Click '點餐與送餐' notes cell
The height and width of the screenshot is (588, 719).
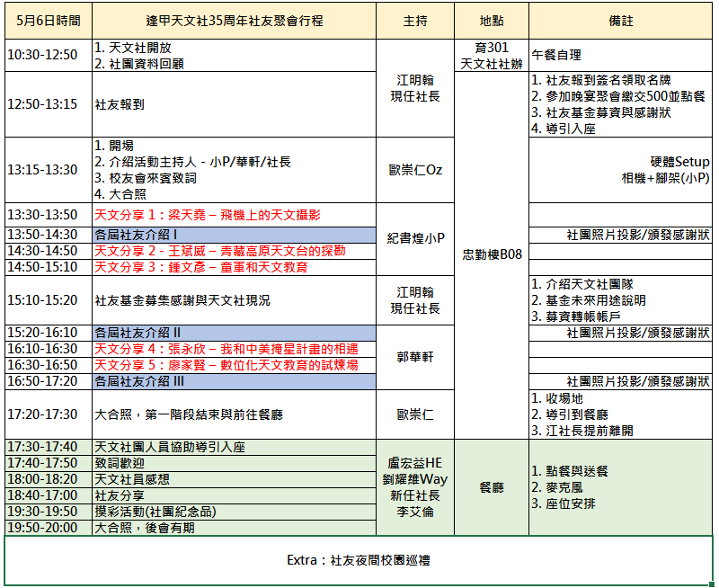coord(620,487)
